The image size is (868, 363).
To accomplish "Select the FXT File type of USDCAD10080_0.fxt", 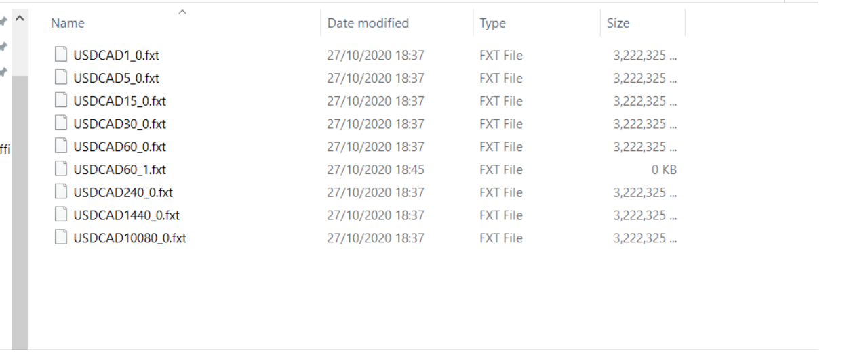I will pyautogui.click(x=501, y=238).
